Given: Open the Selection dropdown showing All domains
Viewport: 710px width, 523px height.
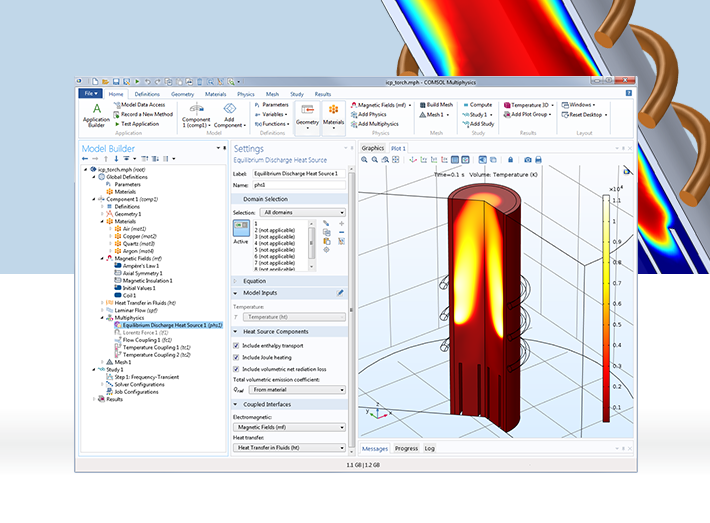Looking at the screenshot, I should pyautogui.click(x=302, y=212).
